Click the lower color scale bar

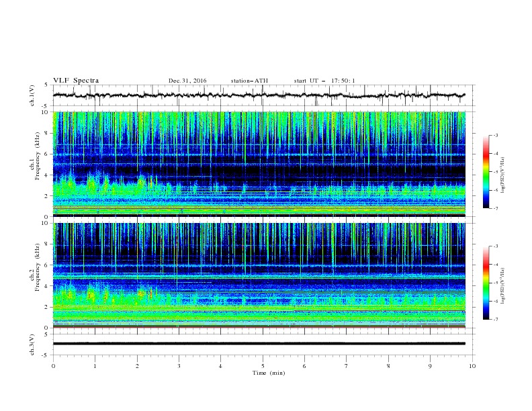[x=486, y=283]
